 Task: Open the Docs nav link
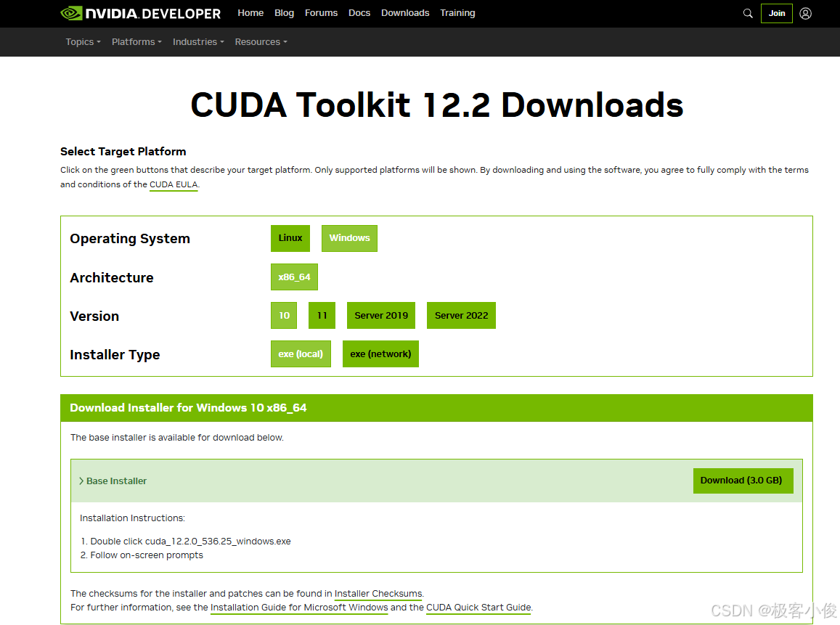tap(359, 13)
